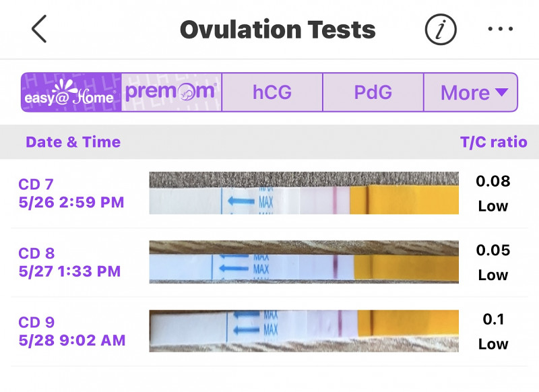Click the T/C ratio column header

click(x=494, y=142)
